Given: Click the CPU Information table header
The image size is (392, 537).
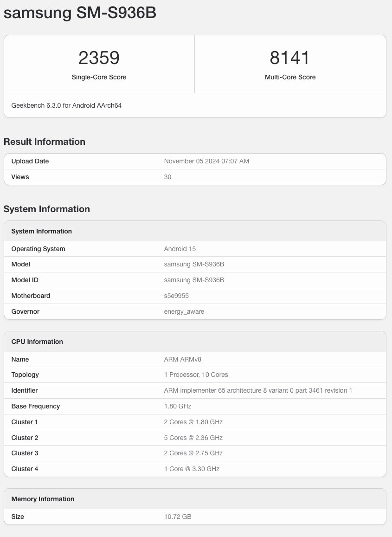Looking at the screenshot, I should click(37, 342).
